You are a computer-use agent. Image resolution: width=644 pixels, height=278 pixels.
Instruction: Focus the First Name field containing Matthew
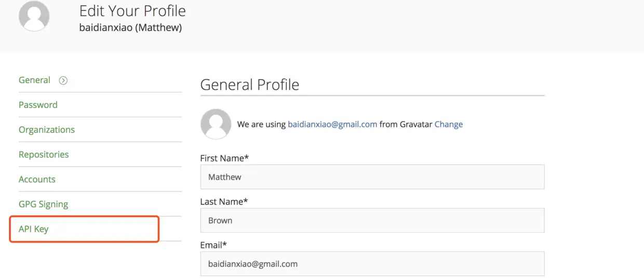point(372,177)
